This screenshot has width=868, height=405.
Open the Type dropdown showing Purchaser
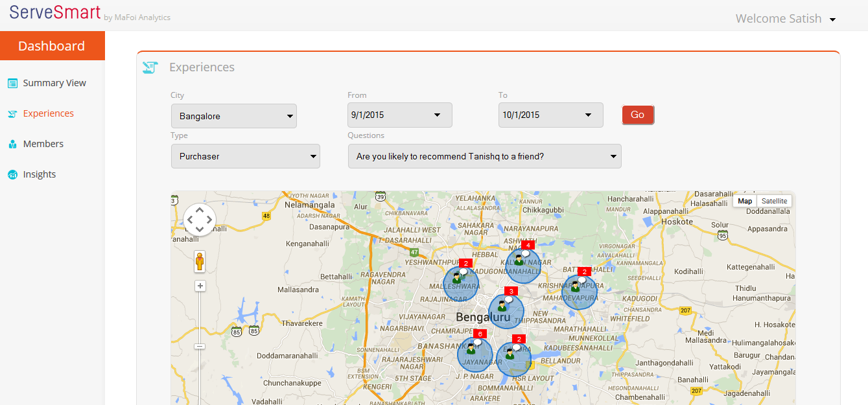[246, 156]
